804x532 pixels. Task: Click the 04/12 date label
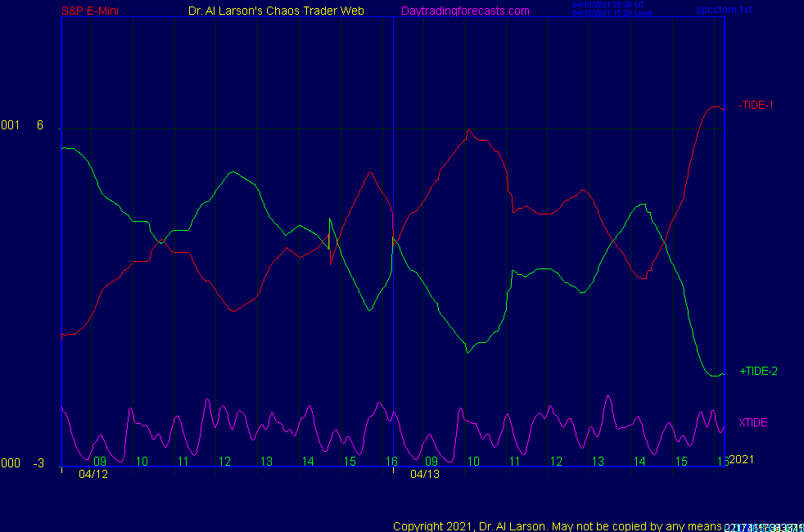pyautogui.click(x=93, y=474)
